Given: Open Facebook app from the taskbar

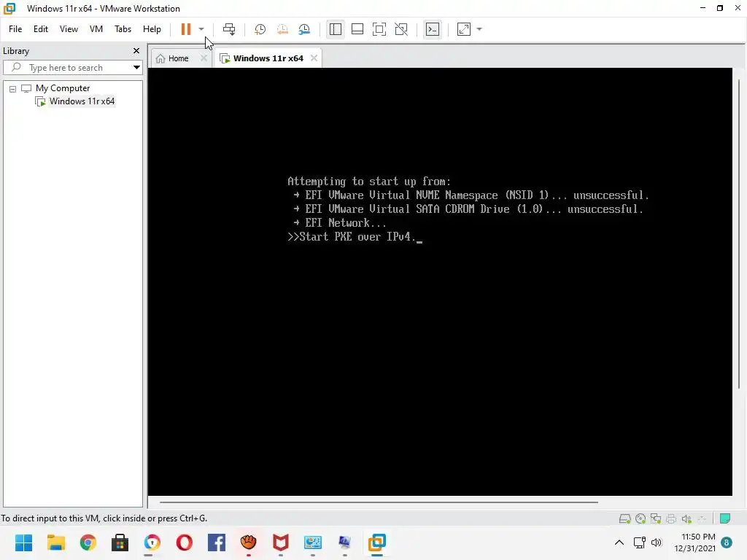Looking at the screenshot, I should coord(216,542).
